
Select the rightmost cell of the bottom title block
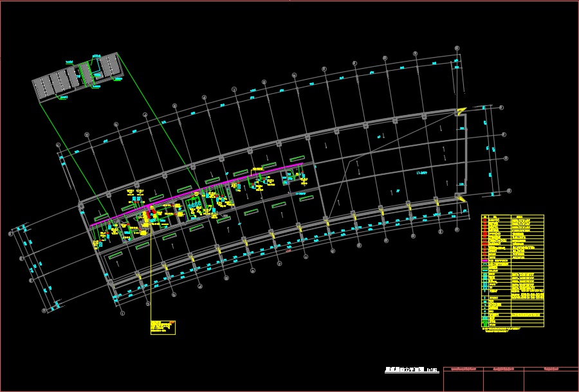pyautogui.click(x=551, y=369)
